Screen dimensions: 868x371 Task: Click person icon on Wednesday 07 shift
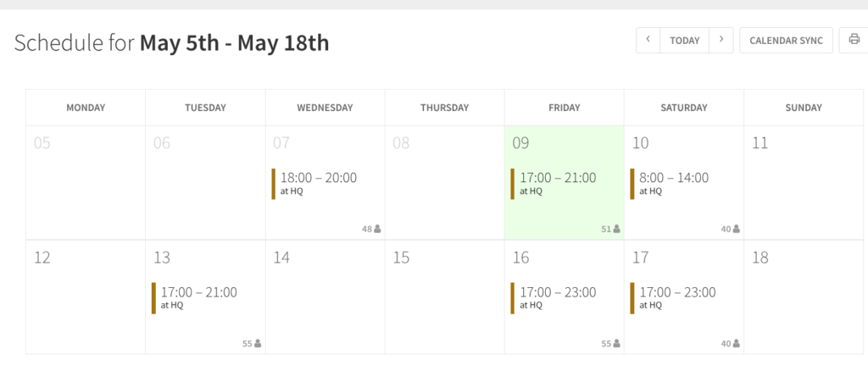tap(377, 229)
